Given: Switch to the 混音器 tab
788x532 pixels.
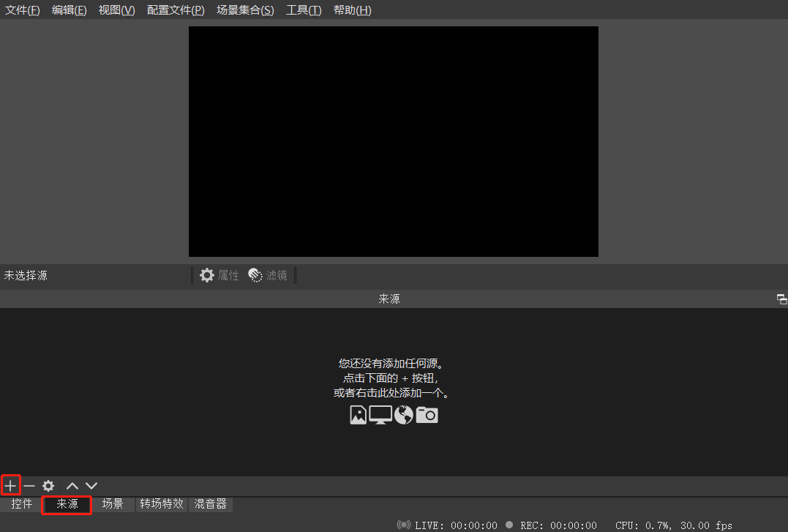Looking at the screenshot, I should (x=211, y=504).
